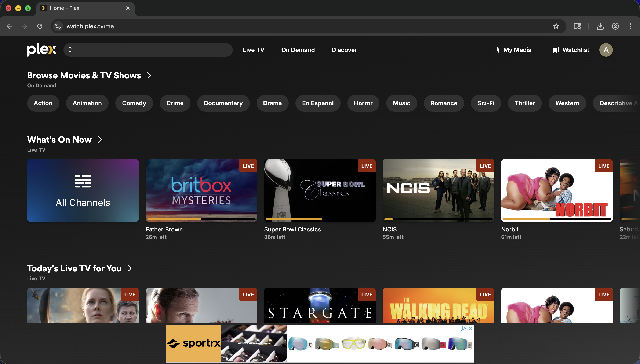Reload the page with the refresh icon
The height and width of the screenshot is (364, 640).
click(x=40, y=26)
